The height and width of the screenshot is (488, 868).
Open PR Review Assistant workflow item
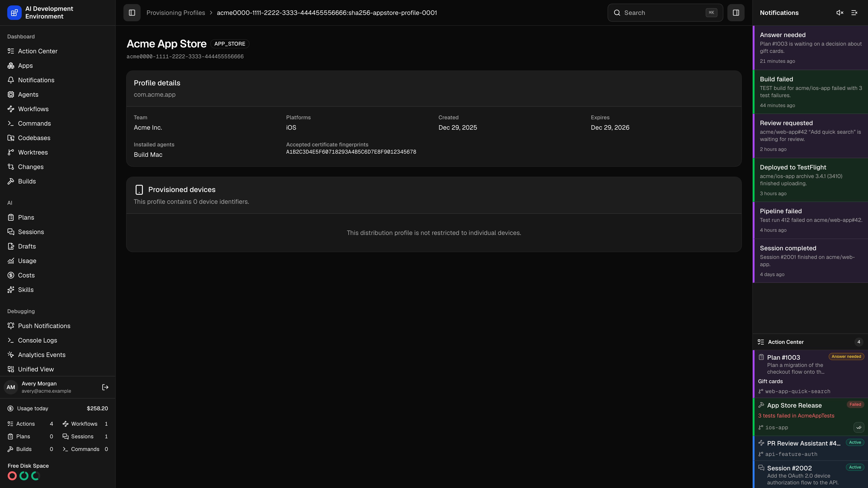coord(810,448)
